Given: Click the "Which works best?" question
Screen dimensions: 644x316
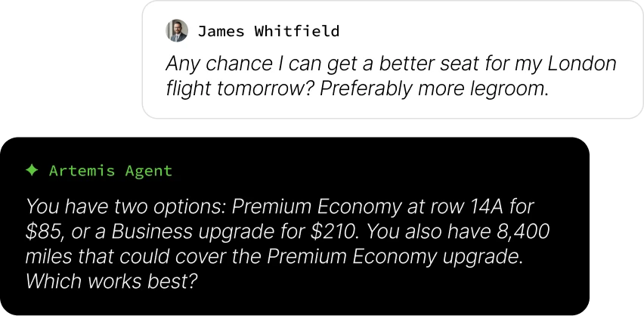Looking at the screenshot, I should point(112,282).
